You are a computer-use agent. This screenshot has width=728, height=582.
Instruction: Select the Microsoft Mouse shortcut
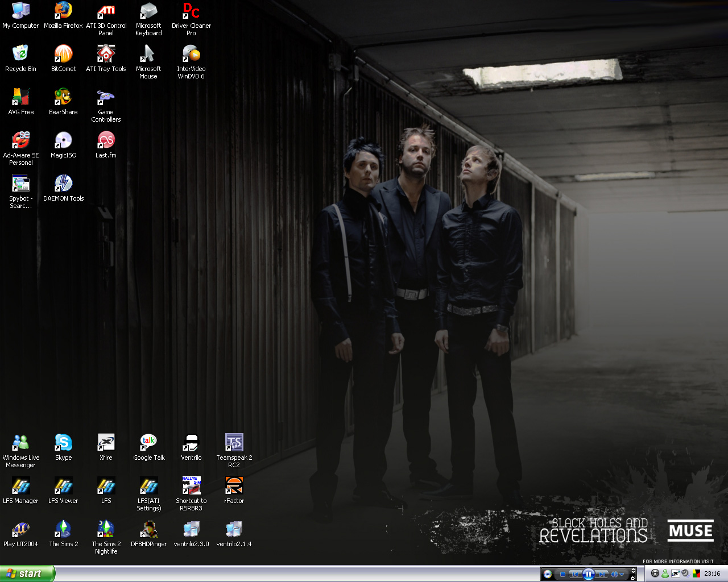coord(148,62)
